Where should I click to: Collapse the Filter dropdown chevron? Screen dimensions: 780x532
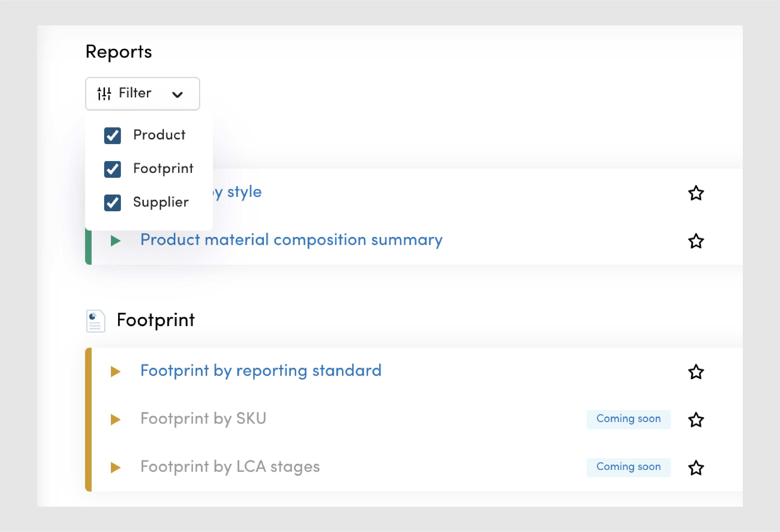[x=177, y=95]
